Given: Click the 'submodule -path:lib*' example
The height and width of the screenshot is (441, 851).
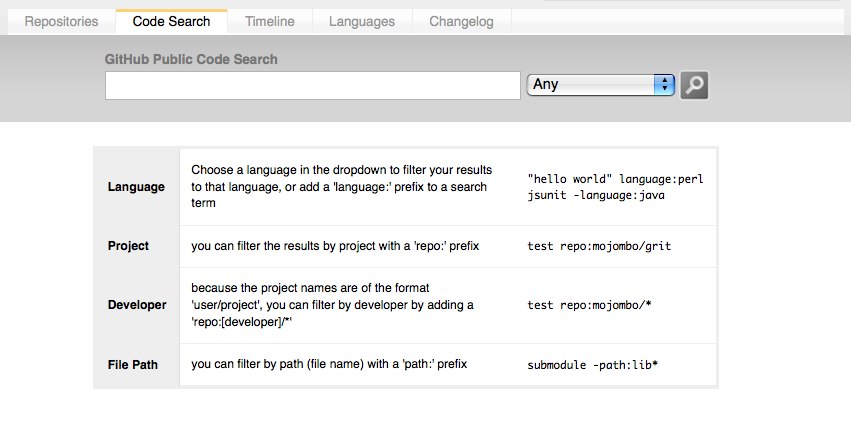Looking at the screenshot, I should coord(592,365).
